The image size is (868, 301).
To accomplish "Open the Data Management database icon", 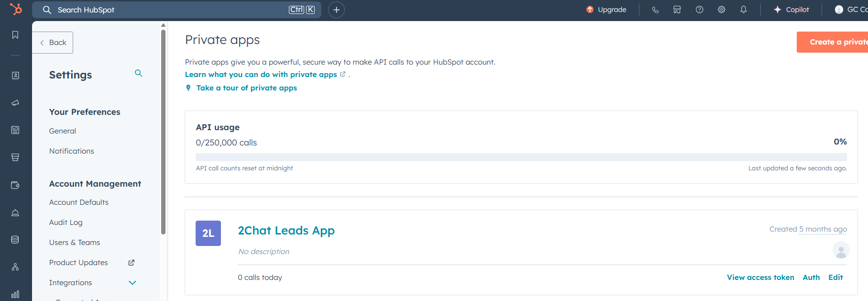I will [15, 240].
